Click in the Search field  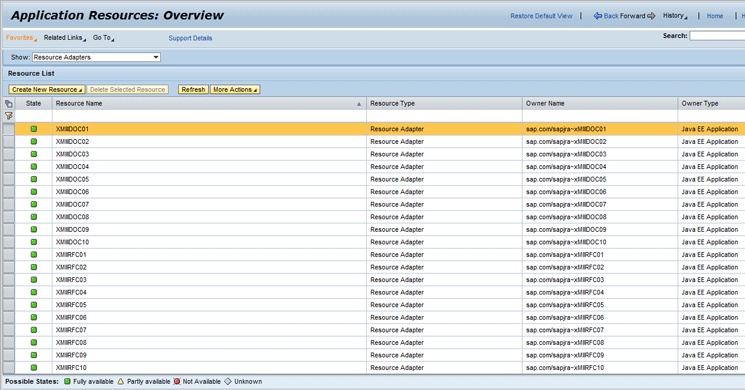click(x=717, y=36)
